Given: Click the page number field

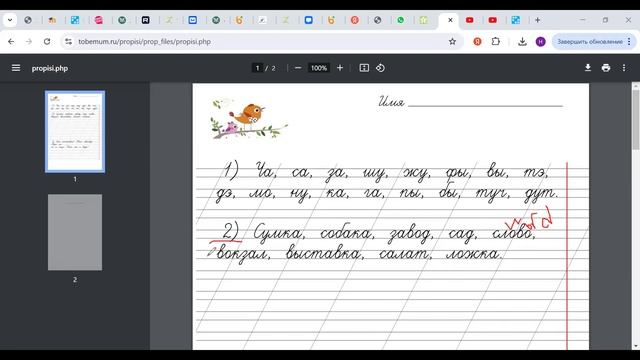Looking at the screenshot, I should (257, 68).
